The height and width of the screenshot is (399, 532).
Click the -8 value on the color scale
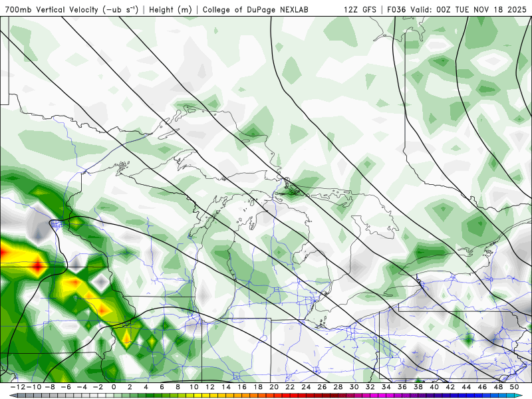tap(51, 387)
